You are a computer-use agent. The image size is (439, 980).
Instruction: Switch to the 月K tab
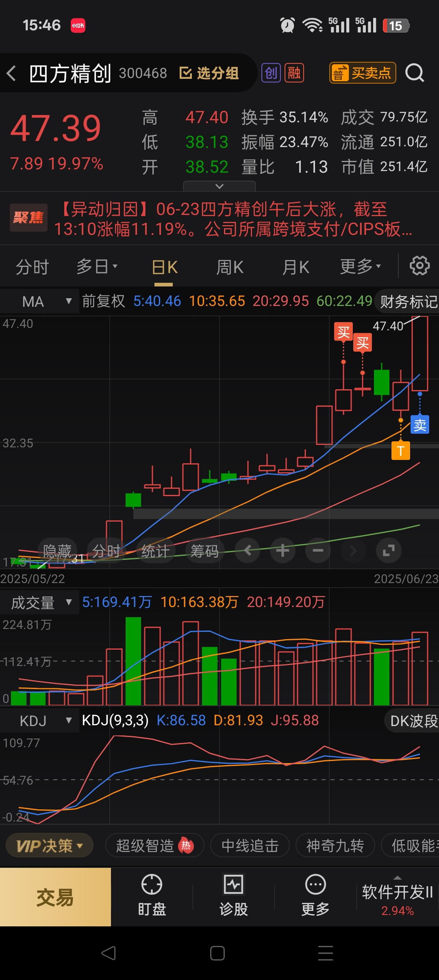(296, 267)
